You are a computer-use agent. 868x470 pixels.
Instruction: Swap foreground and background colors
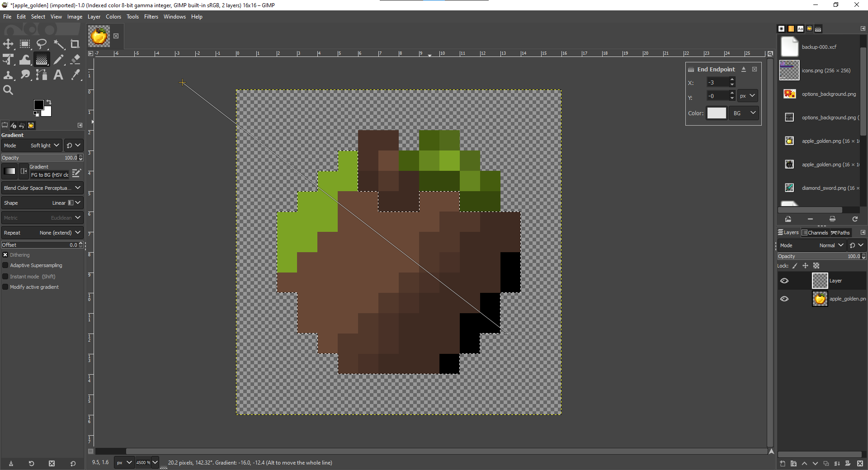(x=49, y=102)
